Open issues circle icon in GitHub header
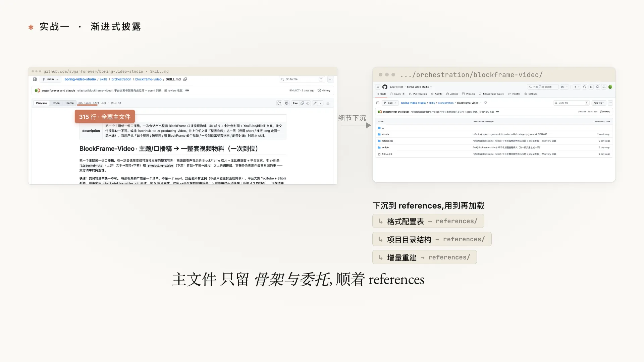The height and width of the screenshot is (362, 644). (x=585, y=87)
